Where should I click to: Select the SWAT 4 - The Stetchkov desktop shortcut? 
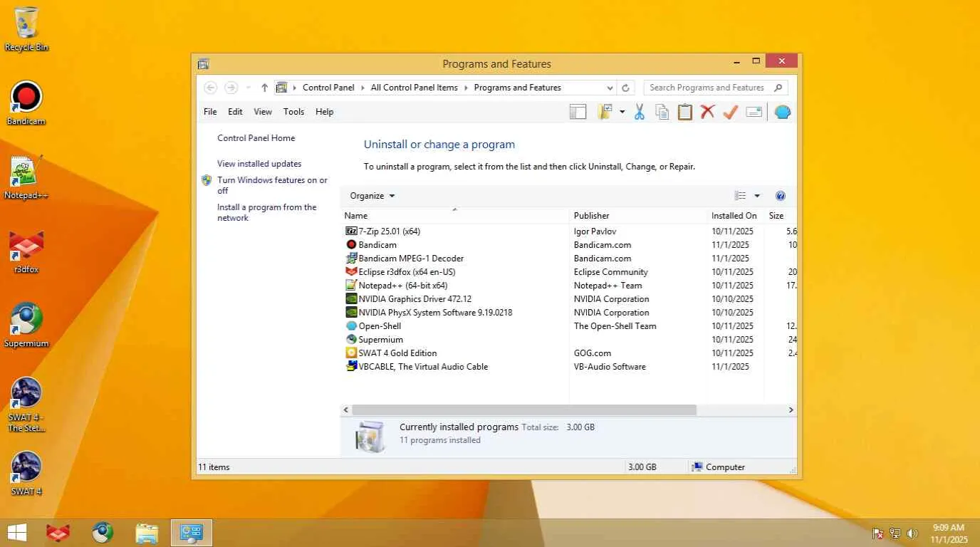(x=26, y=405)
